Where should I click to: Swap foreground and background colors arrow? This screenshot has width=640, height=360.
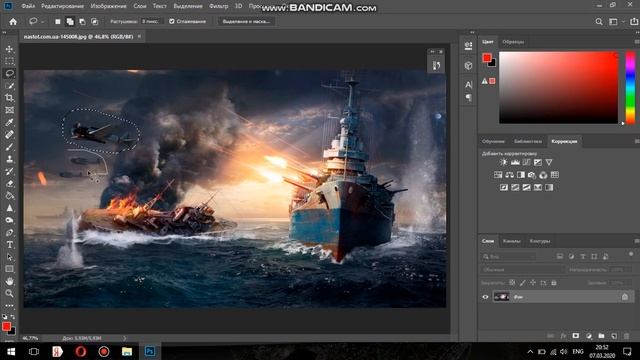[x=13, y=317]
